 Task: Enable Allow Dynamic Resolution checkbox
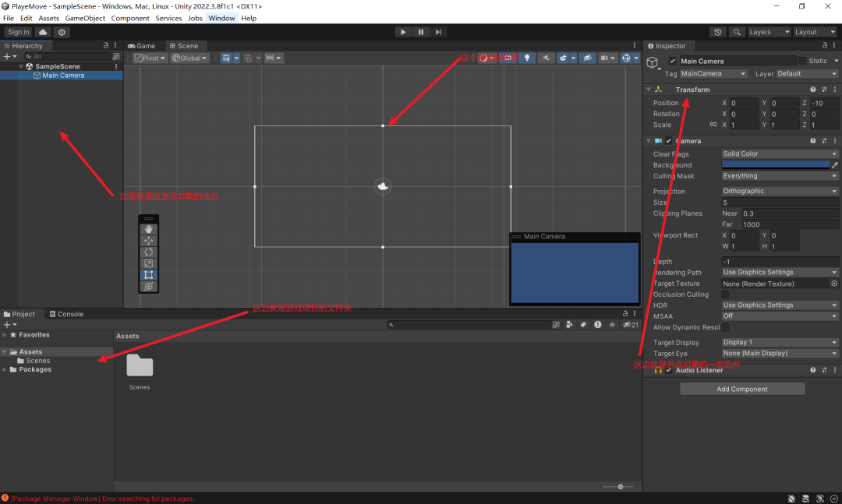tap(725, 327)
